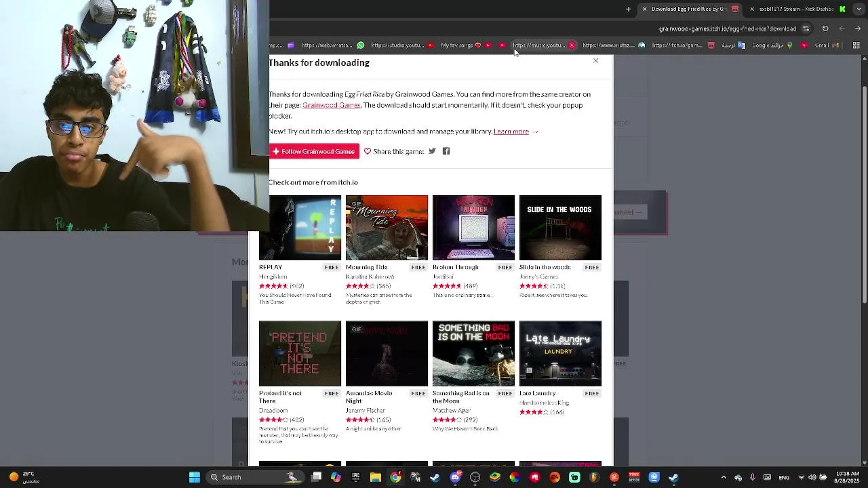Screen dimensions: 868x488
Task: Share game on Facebook icon
Action: tap(446, 151)
